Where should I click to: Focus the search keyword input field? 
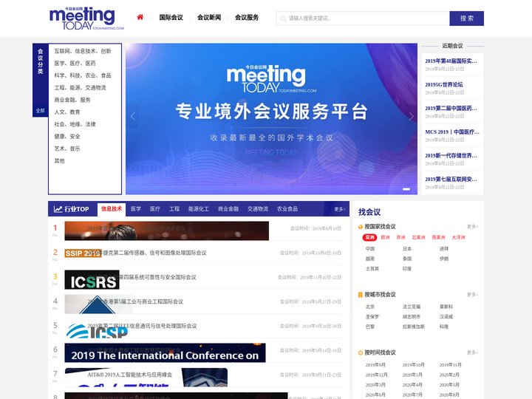[363, 18]
